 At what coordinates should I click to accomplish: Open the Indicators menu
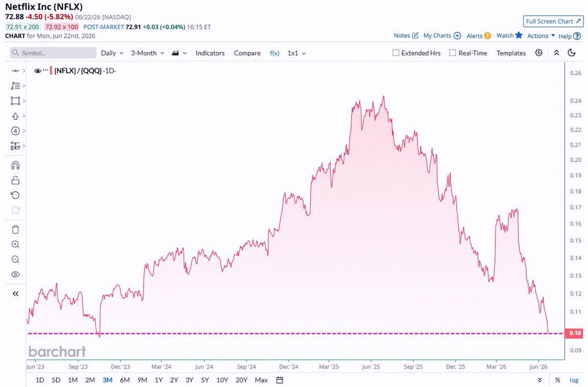point(210,53)
